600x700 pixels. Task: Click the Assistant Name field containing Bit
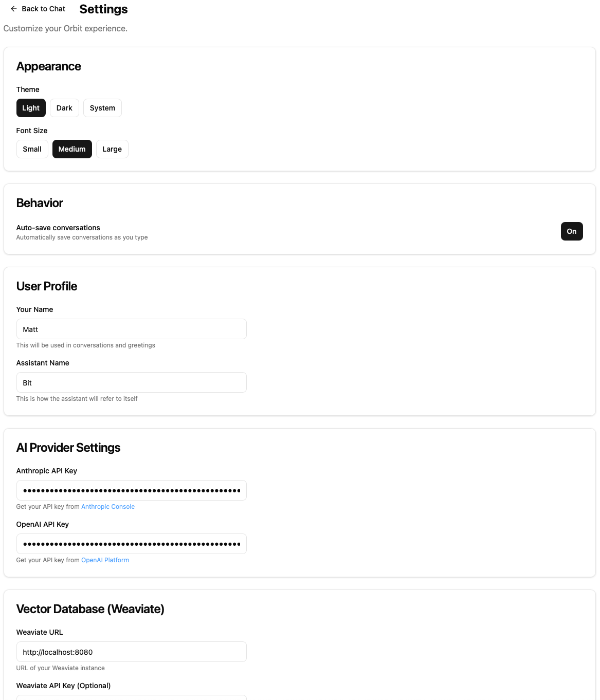[x=131, y=382]
